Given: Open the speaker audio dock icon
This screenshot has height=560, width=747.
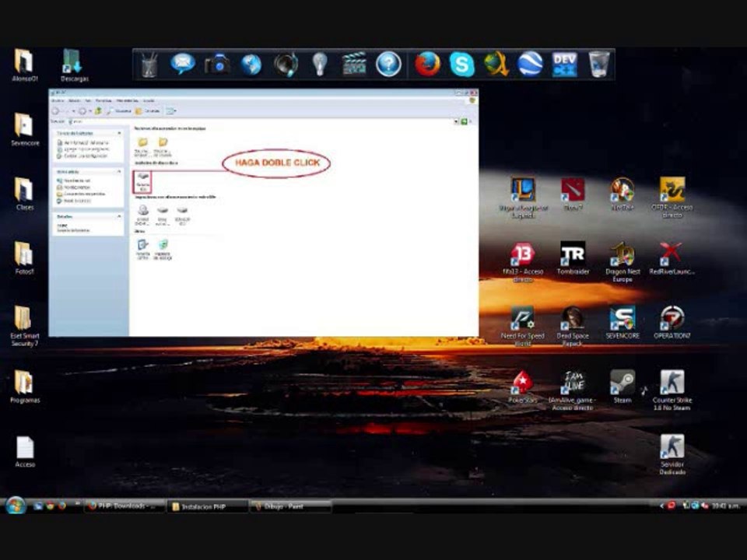Looking at the screenshot, I should [286, 65].
